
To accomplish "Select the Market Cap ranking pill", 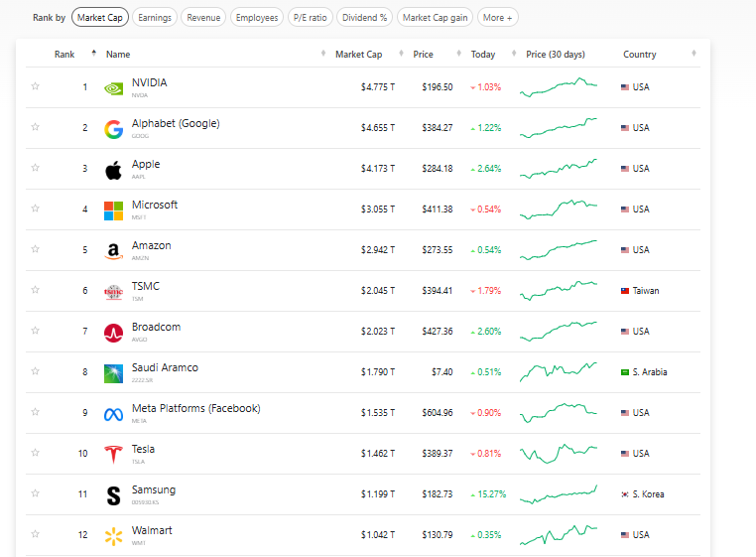I will coord(100,18).
